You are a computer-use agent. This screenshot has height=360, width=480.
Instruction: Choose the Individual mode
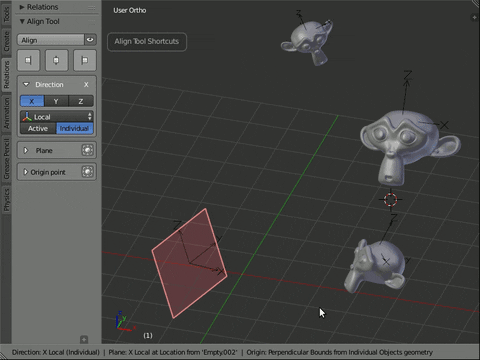[x=75, y=129]
